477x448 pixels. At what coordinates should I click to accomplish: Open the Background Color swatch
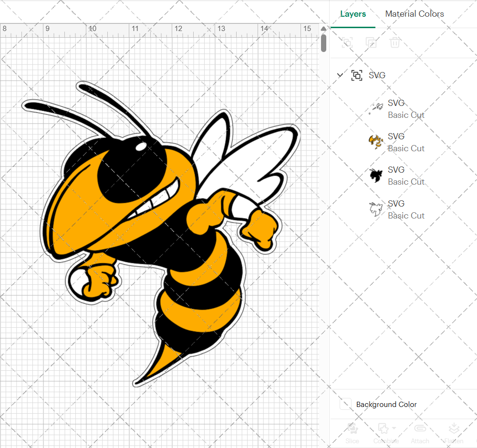click(345, 404)
